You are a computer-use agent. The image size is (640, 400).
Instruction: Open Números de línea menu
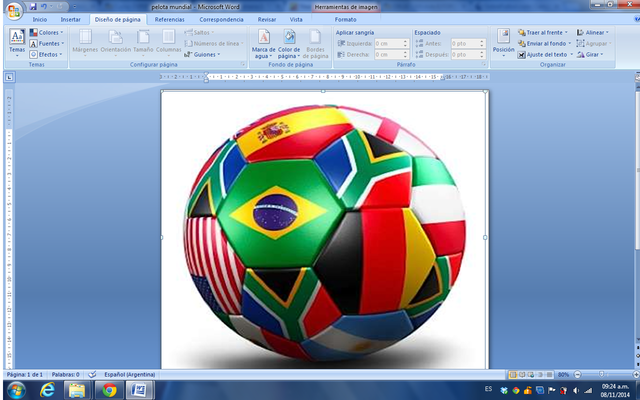click(x=213, y=43)
